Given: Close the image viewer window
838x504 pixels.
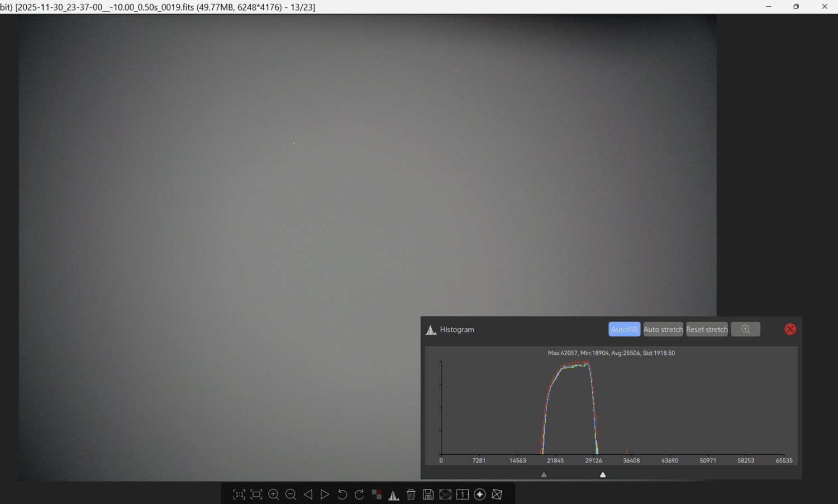Looking at the screenshot, I should (825, 7).
